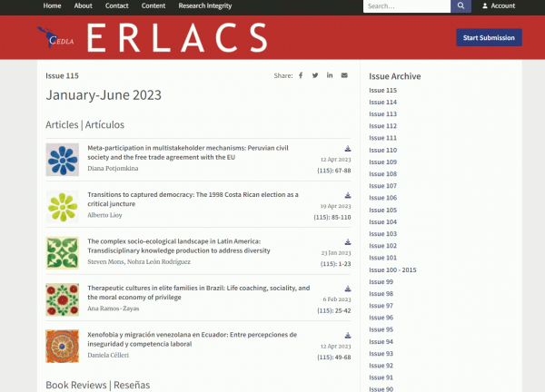Select Issue 92 in archive
Image resolution: width=545 pixels, height=392 pixels.
pyautogui.click(x=381, y=366)
